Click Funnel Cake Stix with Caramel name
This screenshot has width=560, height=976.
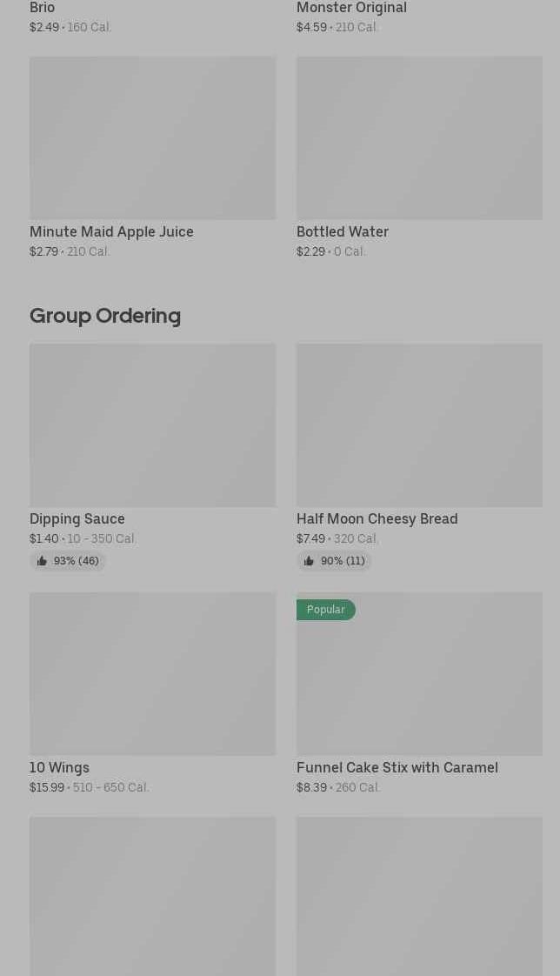[397, 767]
